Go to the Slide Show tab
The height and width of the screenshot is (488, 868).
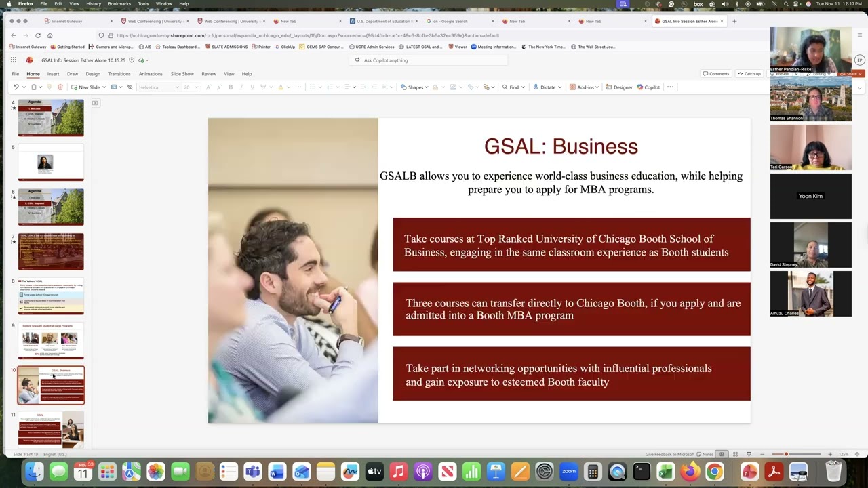pos(182,74)
